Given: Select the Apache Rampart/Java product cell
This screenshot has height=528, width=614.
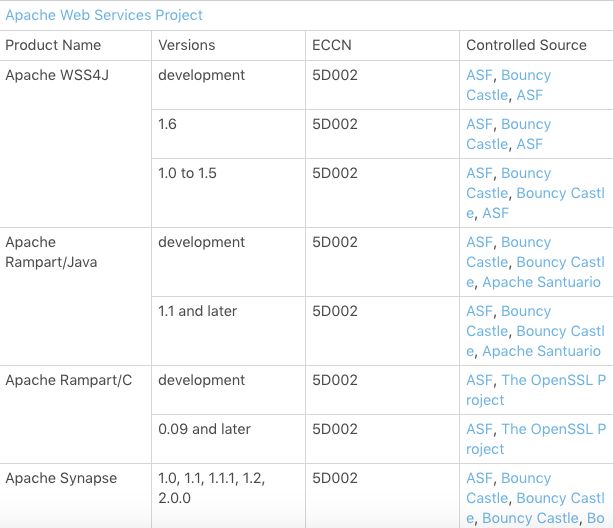Looking at the screenshot, I should pyautogui.click(x=76, y=297).
